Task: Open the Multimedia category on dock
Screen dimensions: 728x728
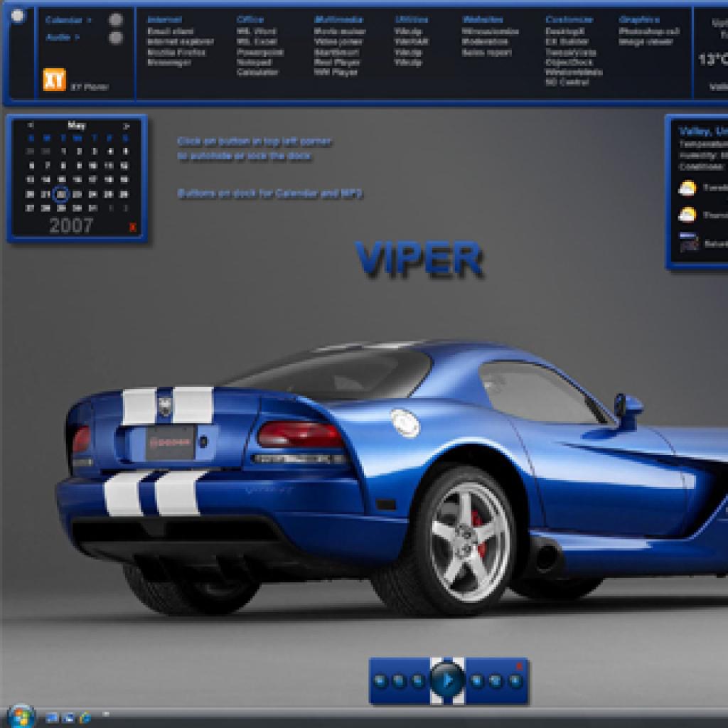Action: pos(338,20)
